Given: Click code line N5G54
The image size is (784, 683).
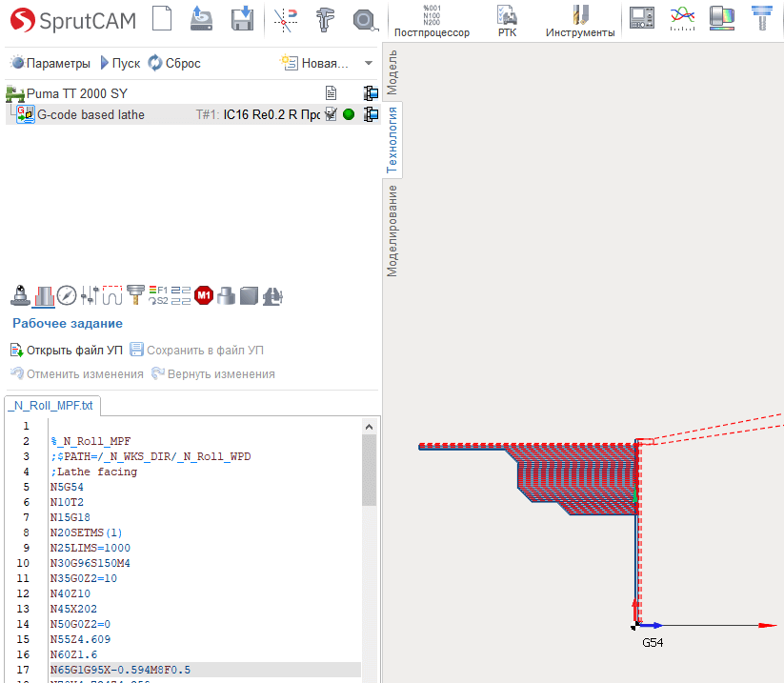Looking at the screenshot, I should tap(67, 487).
